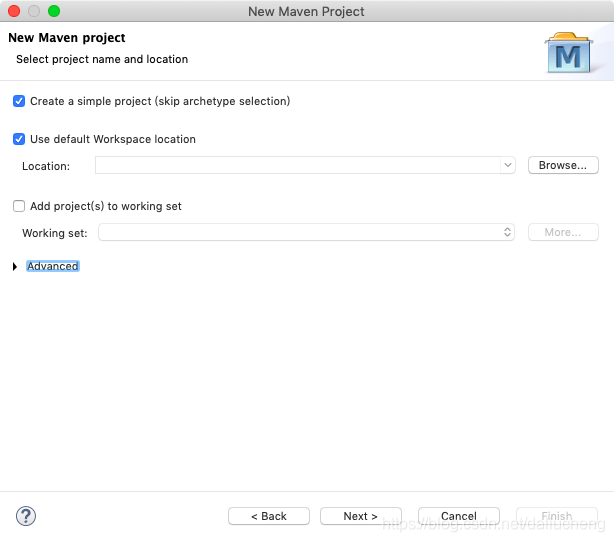The image size is (614, 542).
Task: Open the help question mark icon
Action: click(x=26, y=516)
